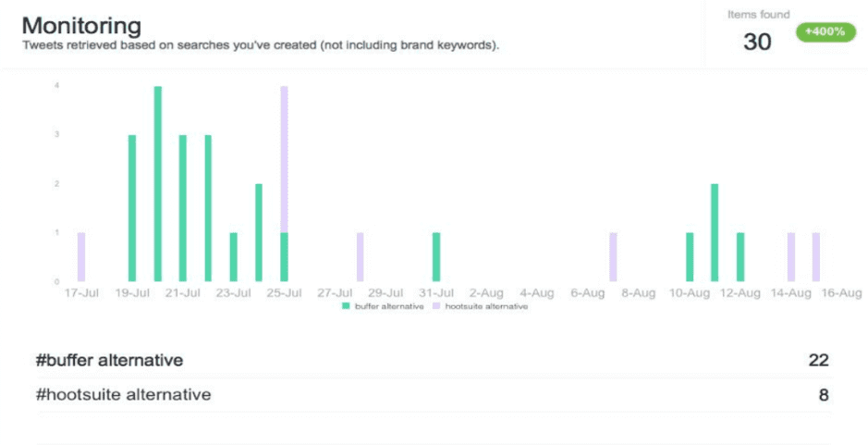This screenshot has width=868, height=445.
Task: Click the purple bar between 27-Jul and 29-Jul
Action: 360,257
